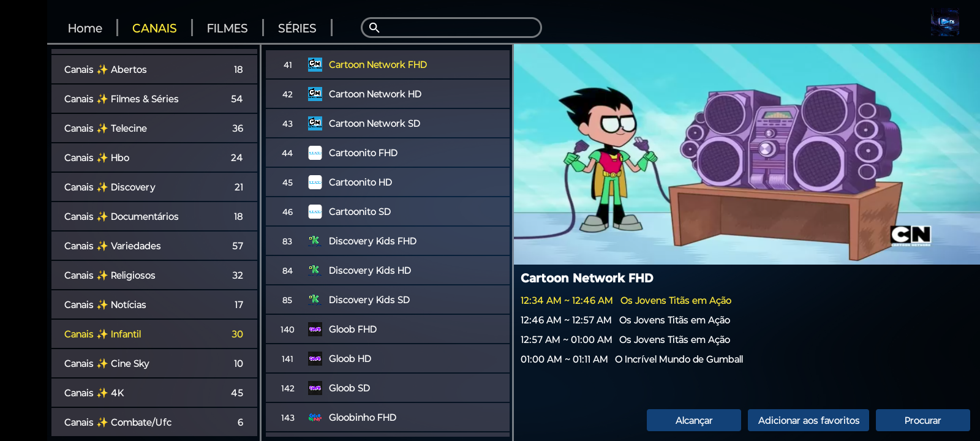The height and width of the screenshot is (441, 980).
Task: Click the Alcançar button
Action: (693, 420)
